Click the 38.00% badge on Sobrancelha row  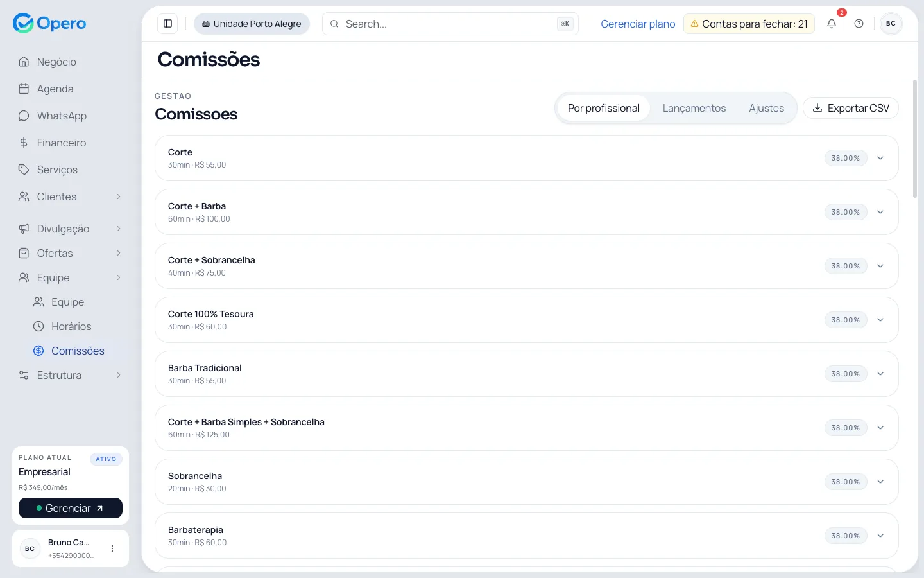846,482
